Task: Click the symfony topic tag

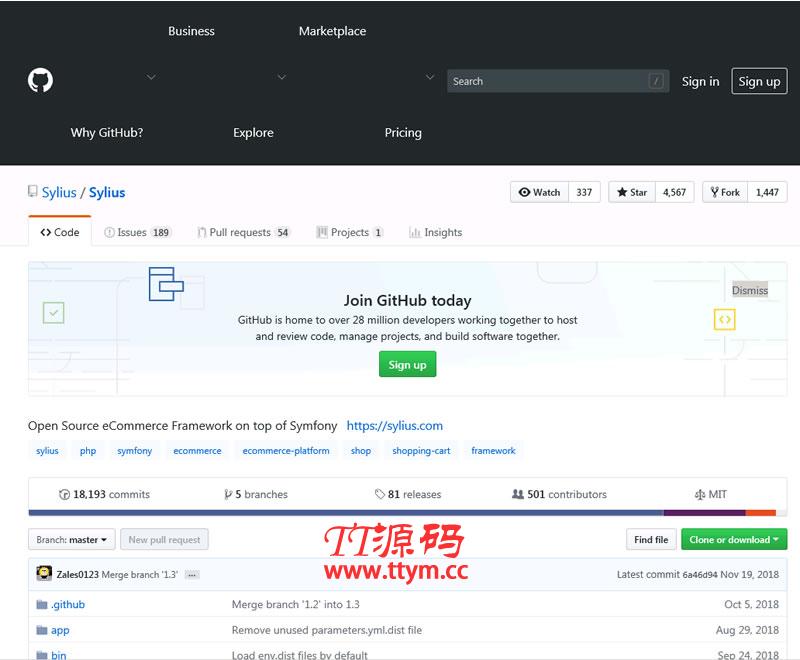Action: [x=135, y=451]
